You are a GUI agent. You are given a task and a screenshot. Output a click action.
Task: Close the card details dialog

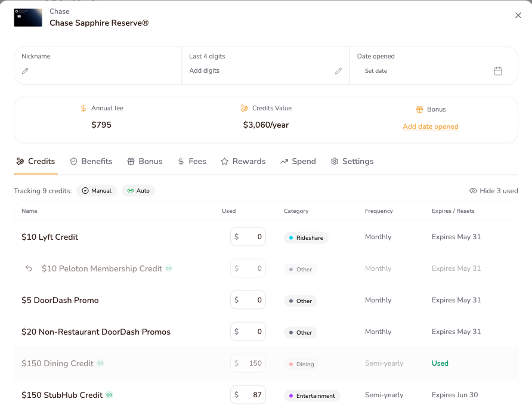coord(518,16)
